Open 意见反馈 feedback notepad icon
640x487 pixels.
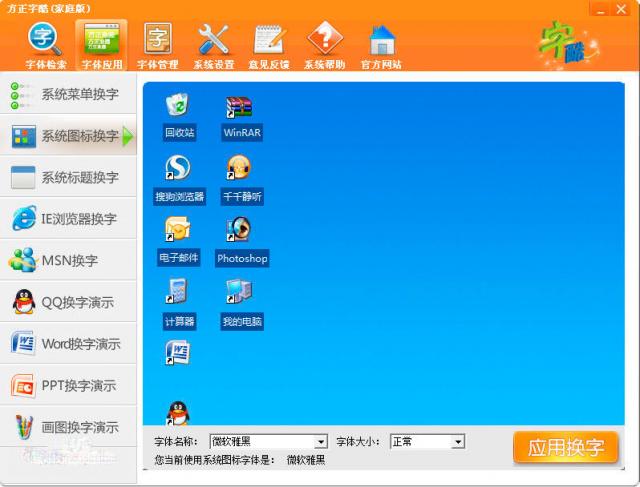(x=269, y=46)
